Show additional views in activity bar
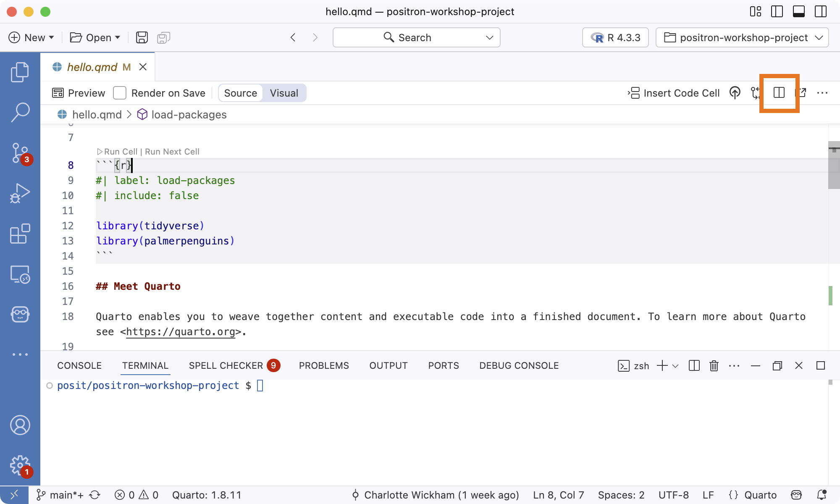 click(20, 354)
